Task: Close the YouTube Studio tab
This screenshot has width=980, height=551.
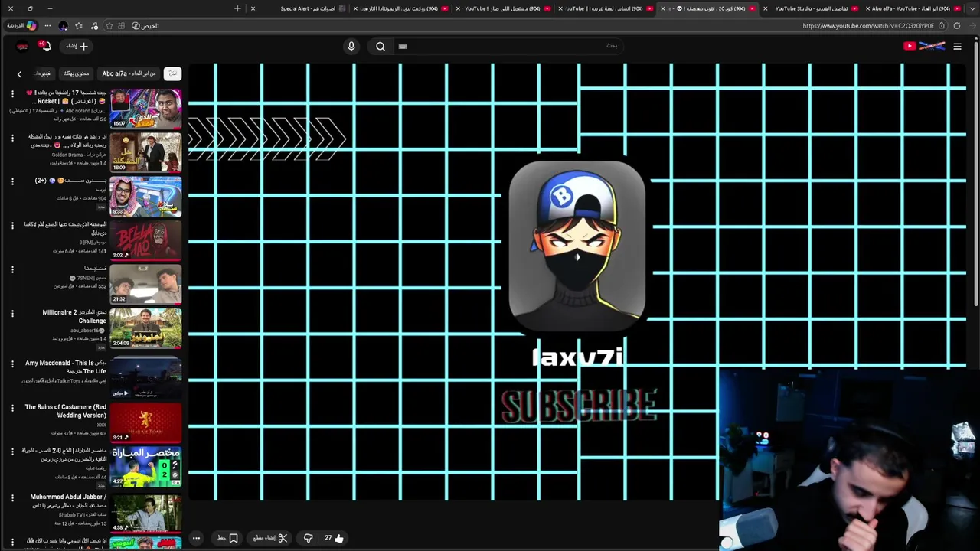Action: pos(765,8)
